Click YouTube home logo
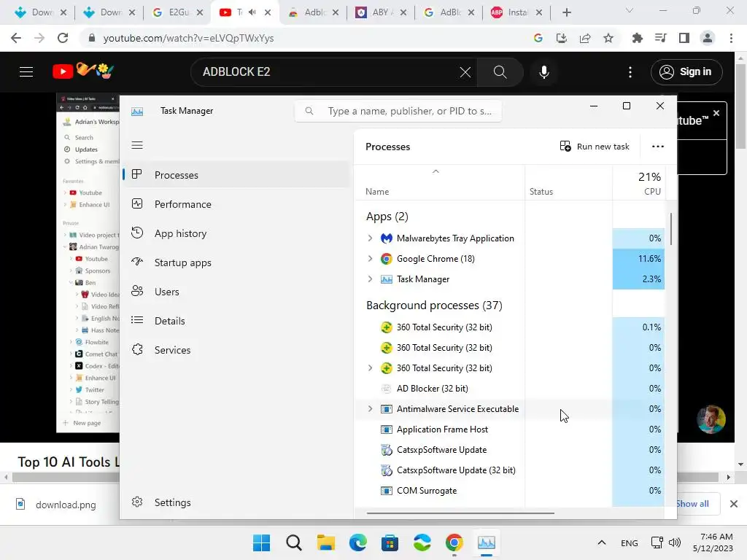Screen dimensions: 747x560 point(83,71)
